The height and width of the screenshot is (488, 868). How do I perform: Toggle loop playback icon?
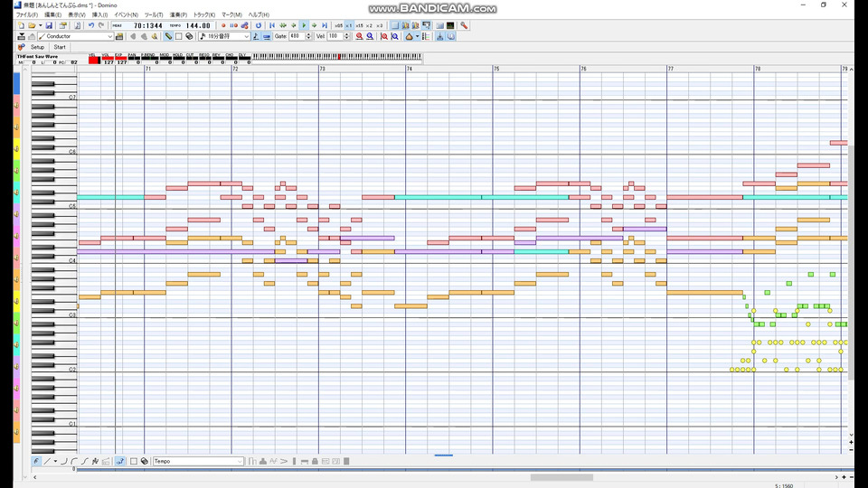point(258,25)
